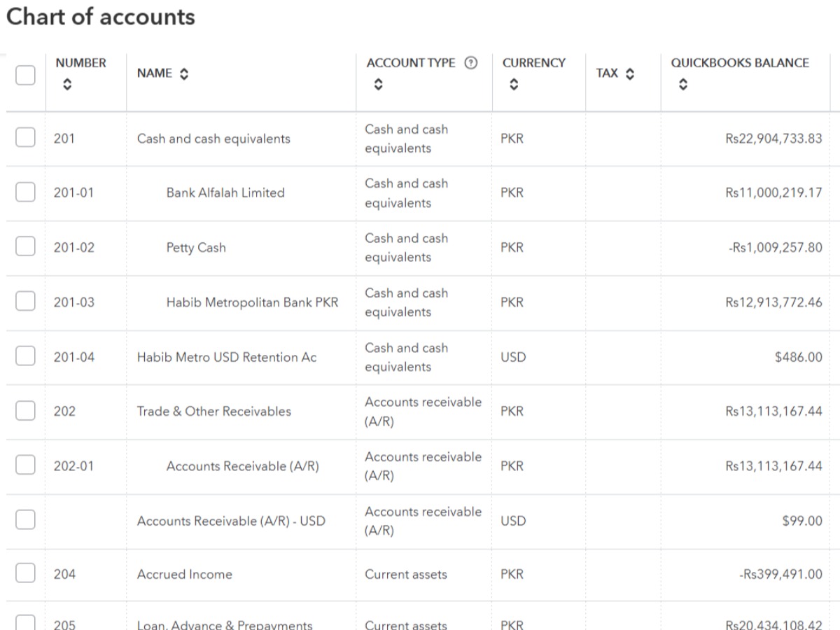Check the Petty Cash row checkbox
840x630 pixels.
pyautogui.click(x=26, y=247)
